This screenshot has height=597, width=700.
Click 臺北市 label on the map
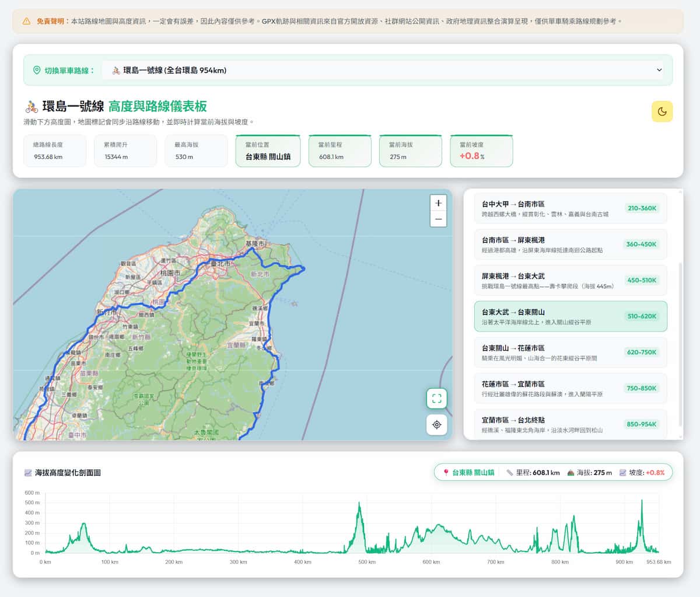tap(221, 264)
